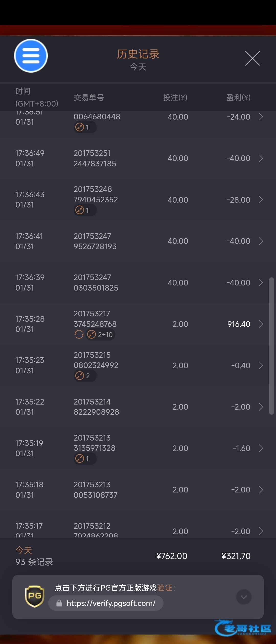Click the Laoge community watermark logo
This screenshot has width=276, height=644.
243,628
